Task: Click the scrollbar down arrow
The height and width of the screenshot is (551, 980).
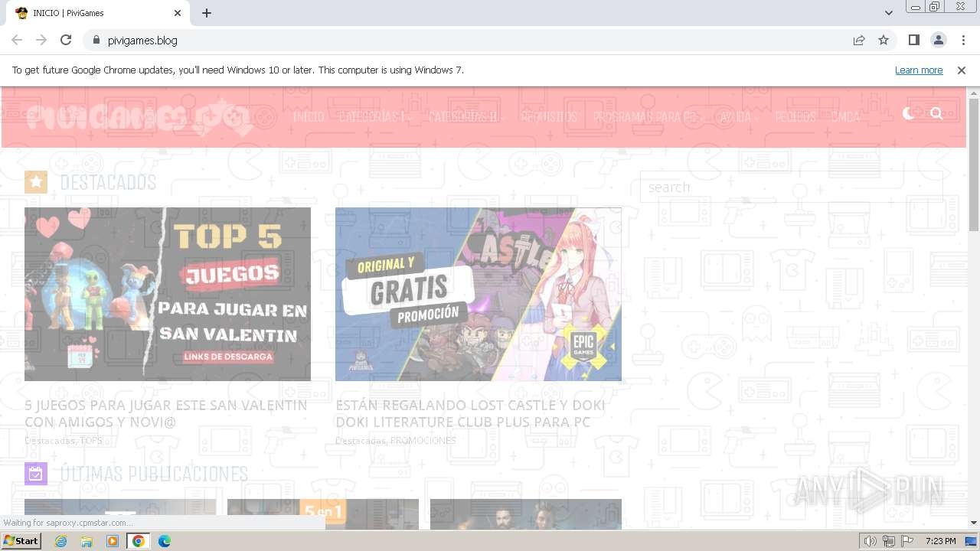Action: click(974, 523)
